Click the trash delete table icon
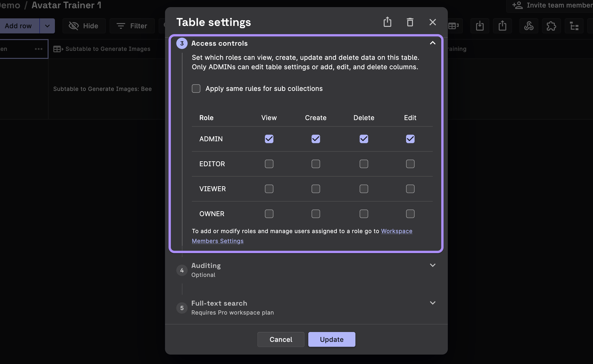The height and width of the screenshot is (364, 593). [410, 22]
